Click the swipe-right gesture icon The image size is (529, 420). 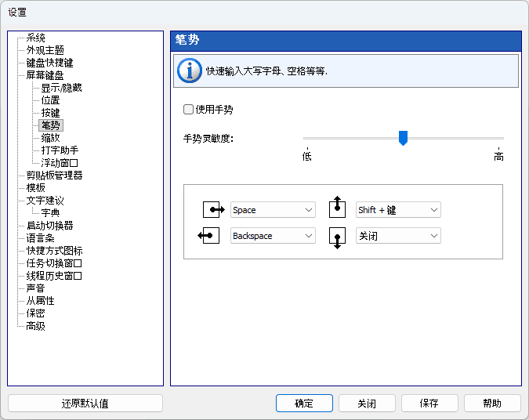pos(213,210)
